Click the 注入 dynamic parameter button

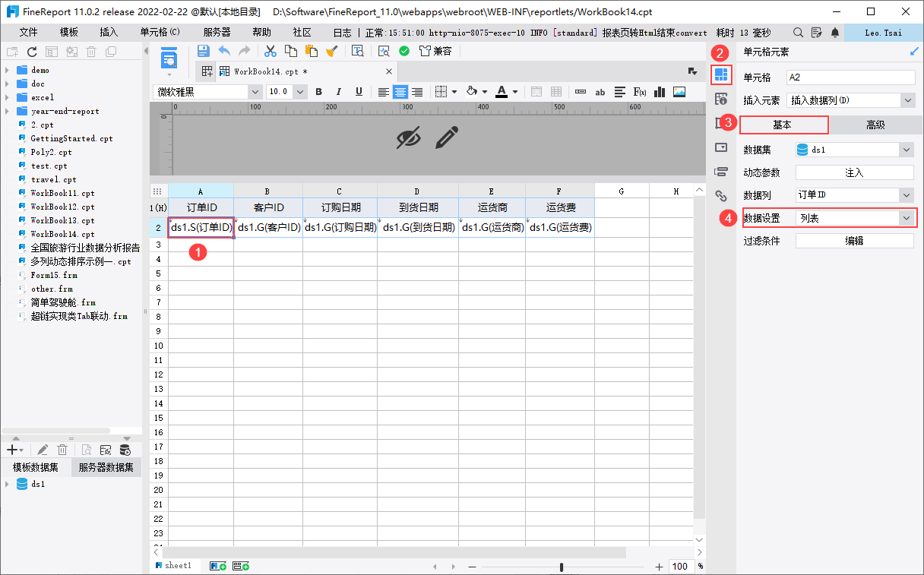coord(854,172)
